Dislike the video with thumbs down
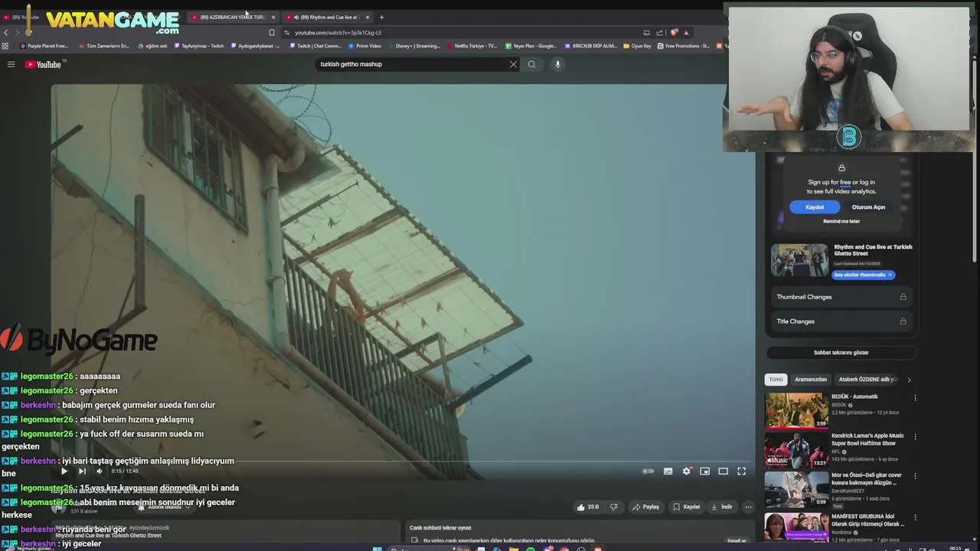Viewport: 980px width, 551px height. [613, 507]
